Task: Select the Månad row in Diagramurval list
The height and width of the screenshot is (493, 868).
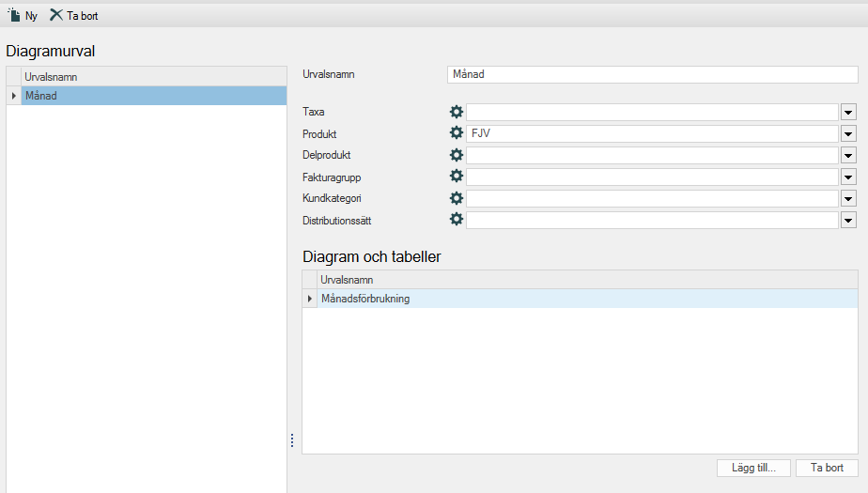Action: pos(154,96)
